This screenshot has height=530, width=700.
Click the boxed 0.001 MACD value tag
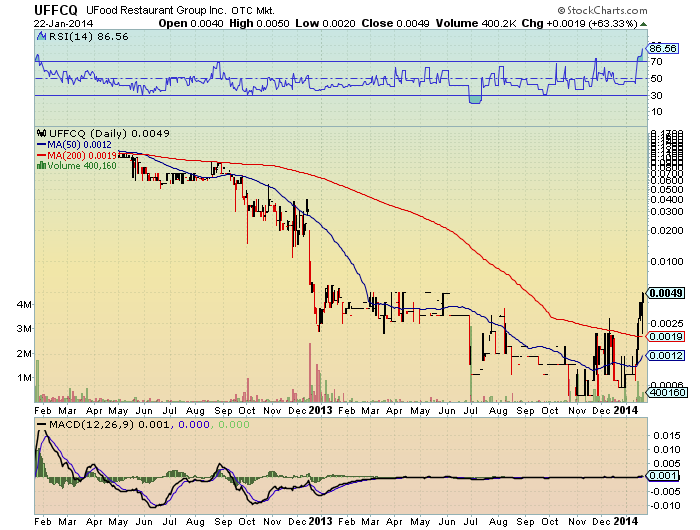(x=663, y=476)
